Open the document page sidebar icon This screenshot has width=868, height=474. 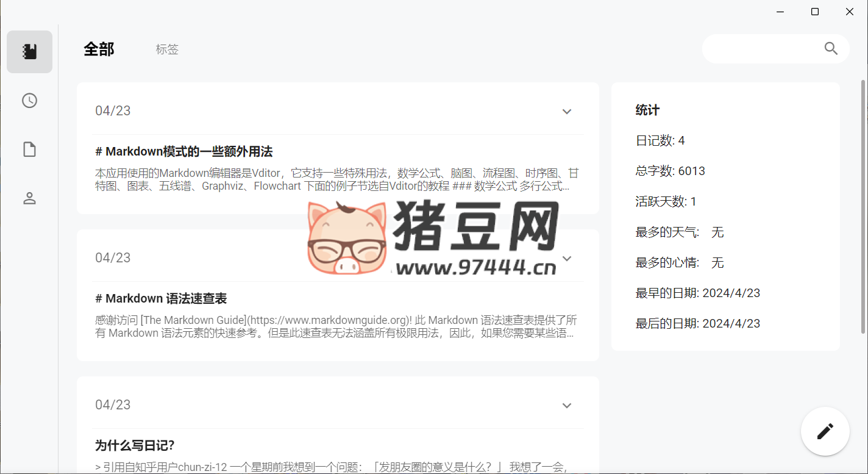click(29, 149)
